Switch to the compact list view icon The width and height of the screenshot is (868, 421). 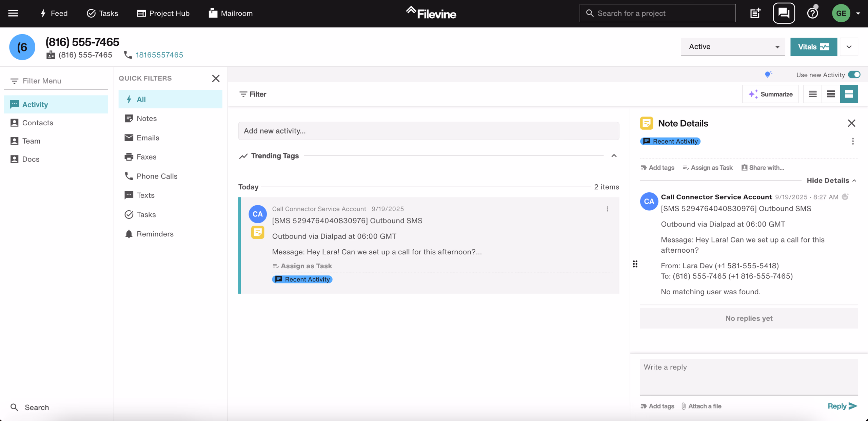tap(813, 94)
